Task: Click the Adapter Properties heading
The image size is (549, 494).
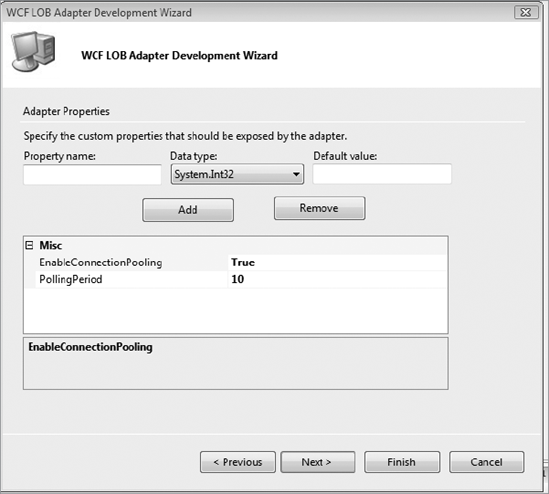Action: [66, 111]
